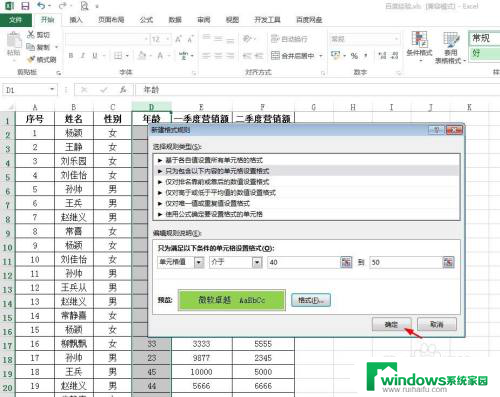Click the phonetic guide (wén) icon
The width and height of the screenshot is (500, 397).
coord(183,55)
